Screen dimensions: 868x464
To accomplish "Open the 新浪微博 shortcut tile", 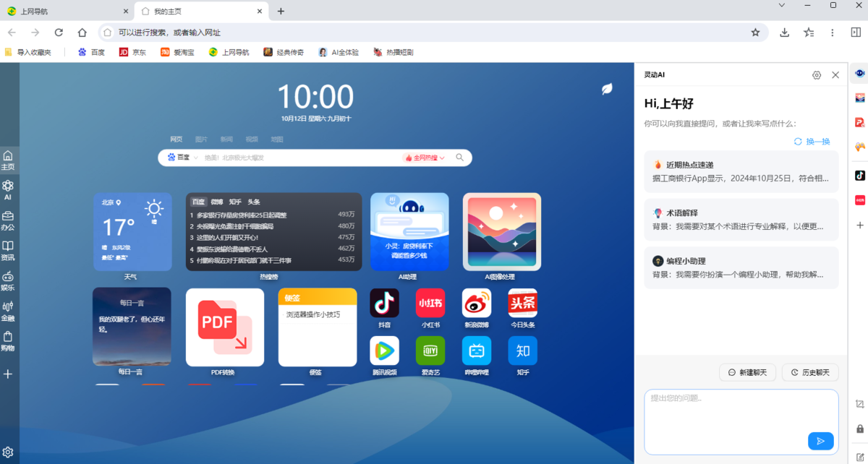I will point(477,303).
